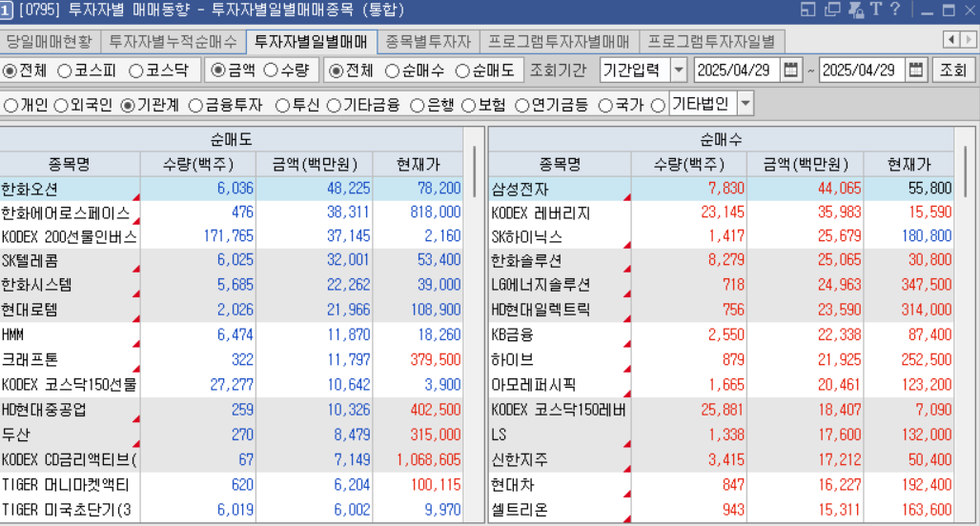Screen dimensions: 980x526
Task: Click the screen layout icon in title bar
Action: coord(808,10)
